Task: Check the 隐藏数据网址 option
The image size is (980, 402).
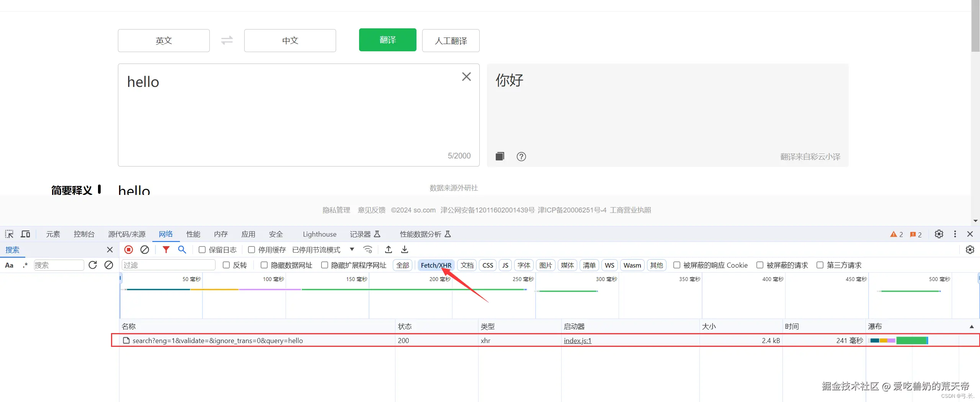Action: (264, 265)
